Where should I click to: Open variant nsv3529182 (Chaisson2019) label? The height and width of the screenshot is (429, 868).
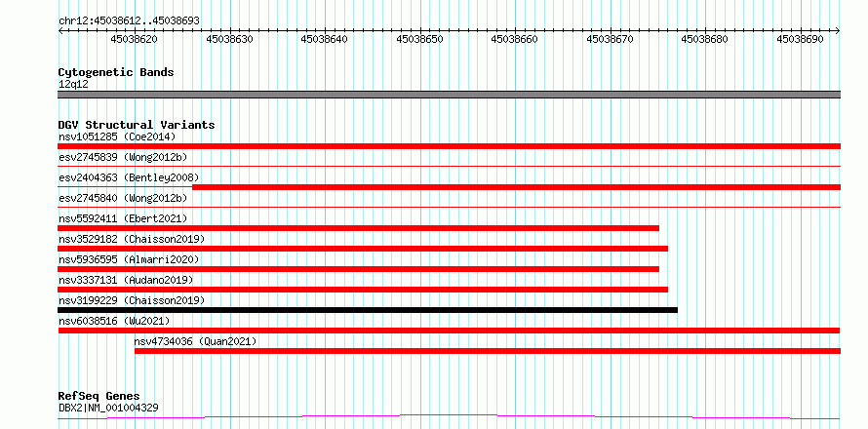132,239
